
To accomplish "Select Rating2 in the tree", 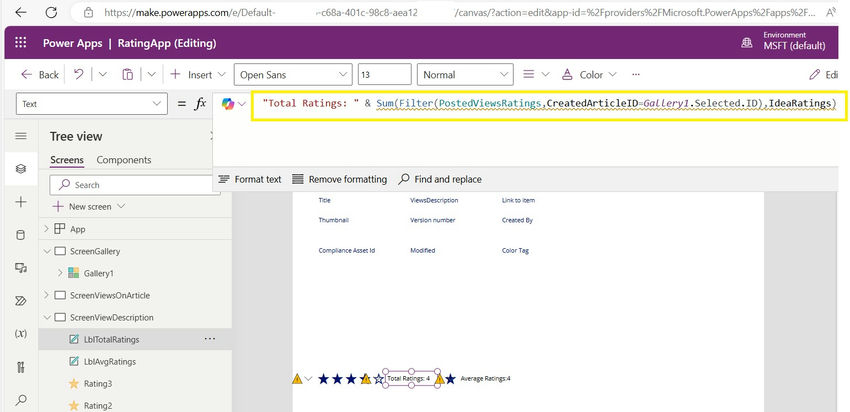I will [98, 405].
